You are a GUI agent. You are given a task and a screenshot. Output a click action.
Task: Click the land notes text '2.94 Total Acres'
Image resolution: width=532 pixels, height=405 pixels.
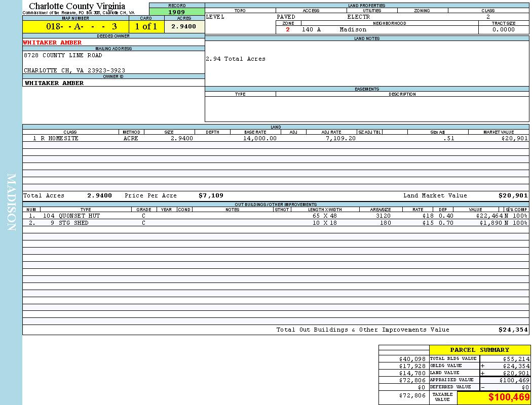point(236,59)
